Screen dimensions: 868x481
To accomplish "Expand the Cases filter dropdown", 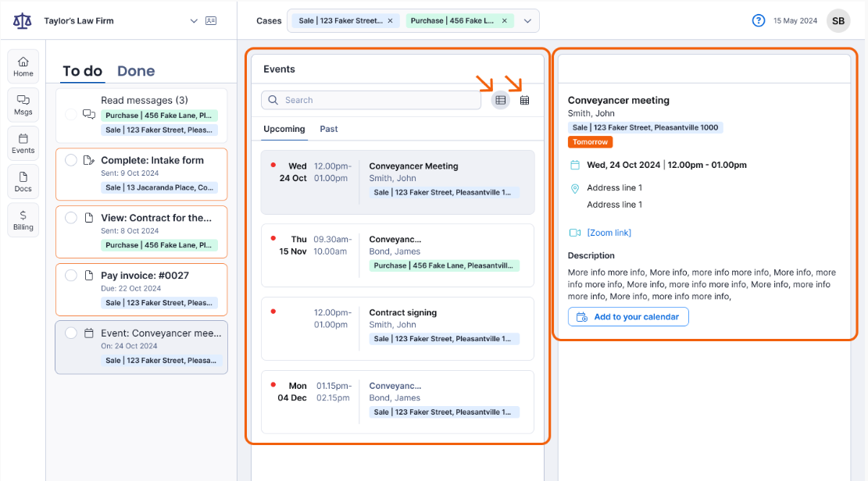I will click(x=527, y=21).
